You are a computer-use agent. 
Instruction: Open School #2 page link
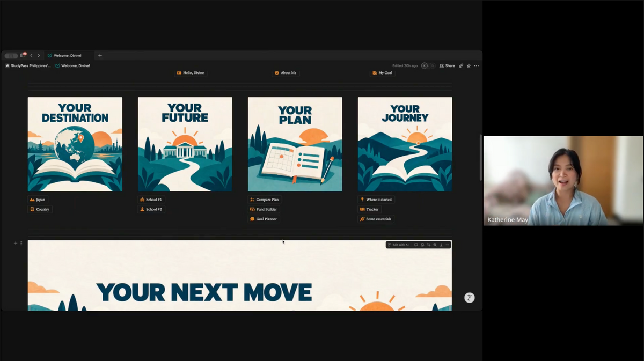coord(151,209)
